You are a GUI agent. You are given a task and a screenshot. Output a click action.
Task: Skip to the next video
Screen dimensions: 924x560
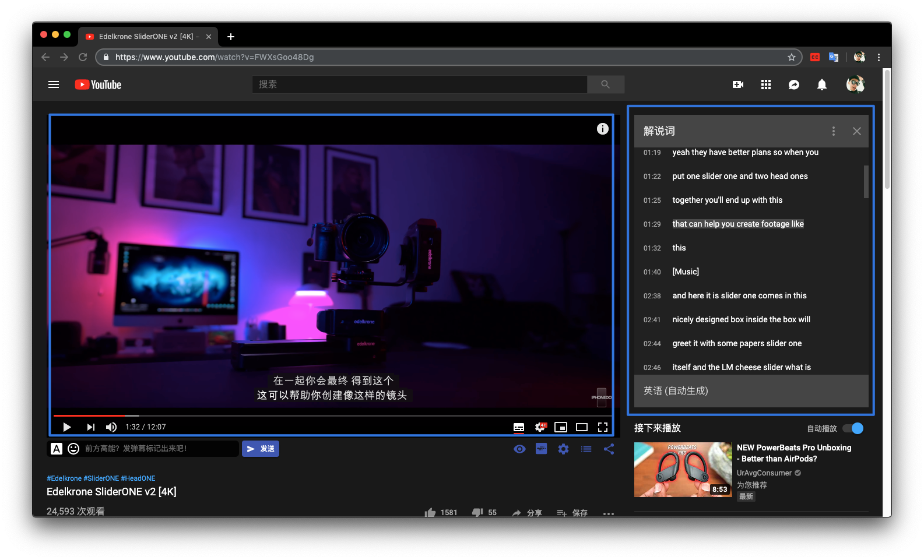point(90,427)
